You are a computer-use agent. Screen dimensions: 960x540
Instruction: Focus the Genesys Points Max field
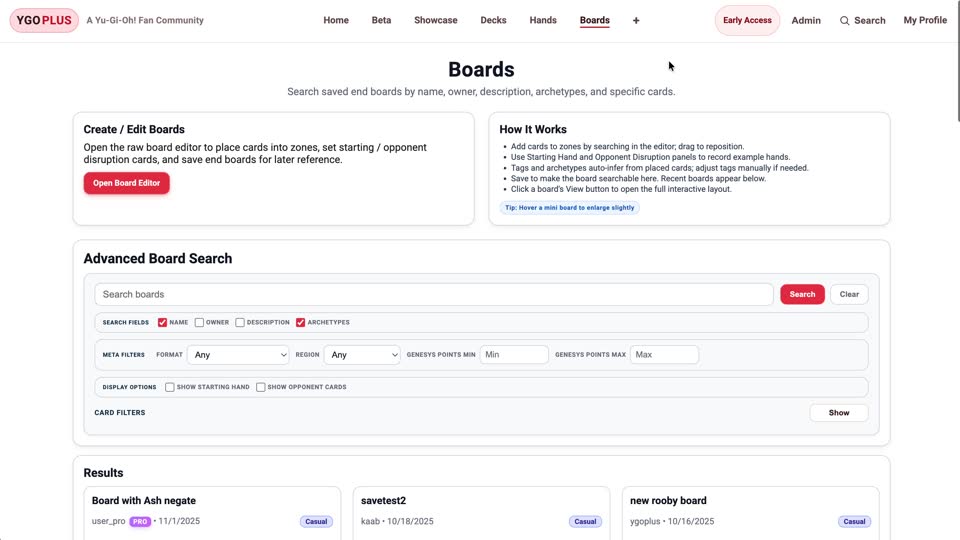(664, 354)
